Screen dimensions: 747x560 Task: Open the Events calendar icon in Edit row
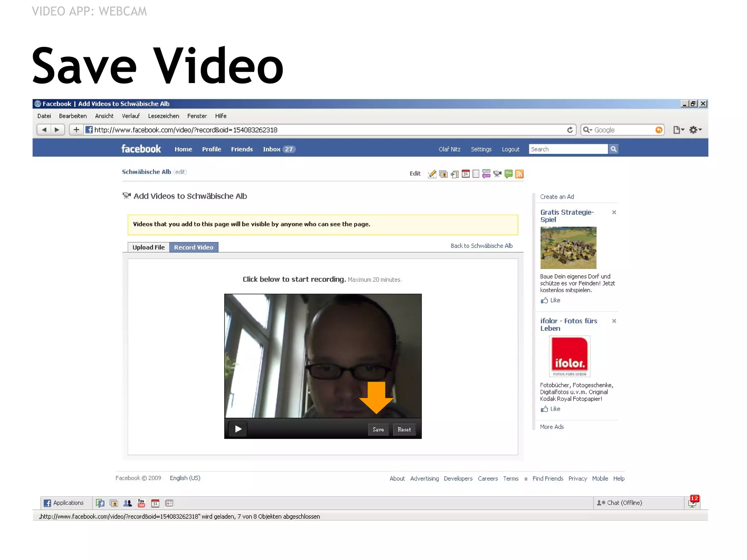[x=465, y=174]
